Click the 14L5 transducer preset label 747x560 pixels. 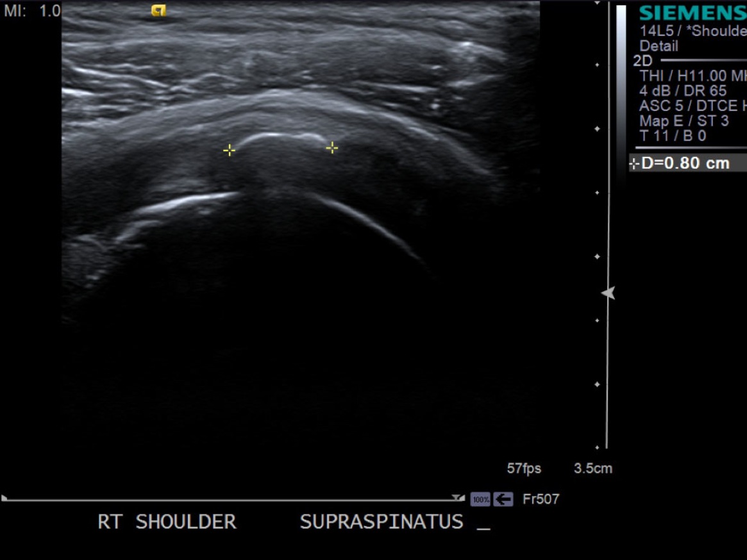[692, 31]
